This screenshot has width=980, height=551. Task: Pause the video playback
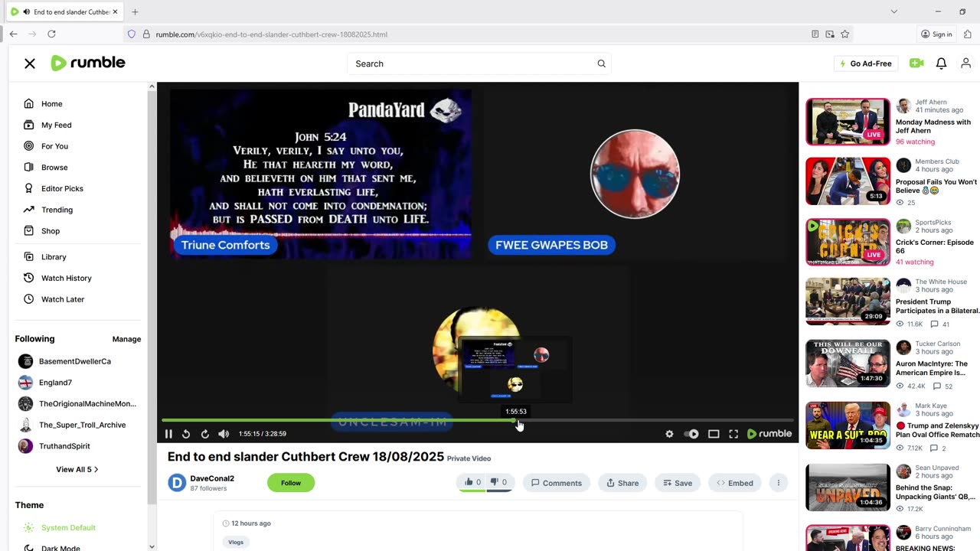[168, 434]
